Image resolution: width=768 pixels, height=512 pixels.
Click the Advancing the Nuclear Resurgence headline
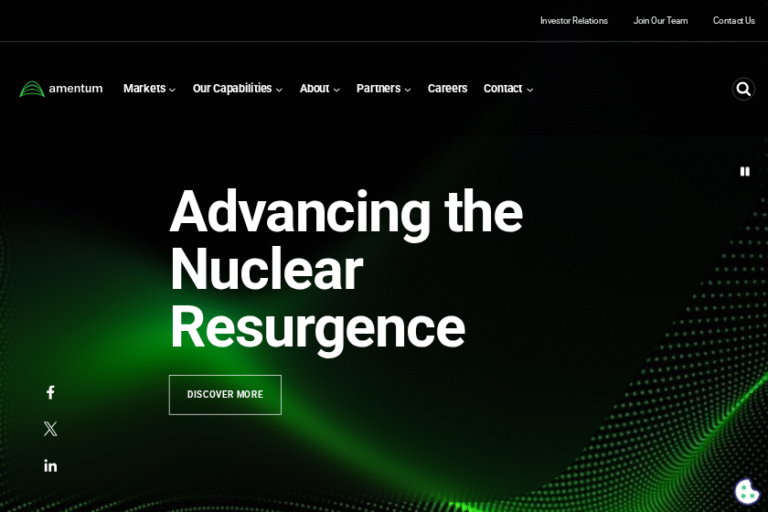coord(345,269)
